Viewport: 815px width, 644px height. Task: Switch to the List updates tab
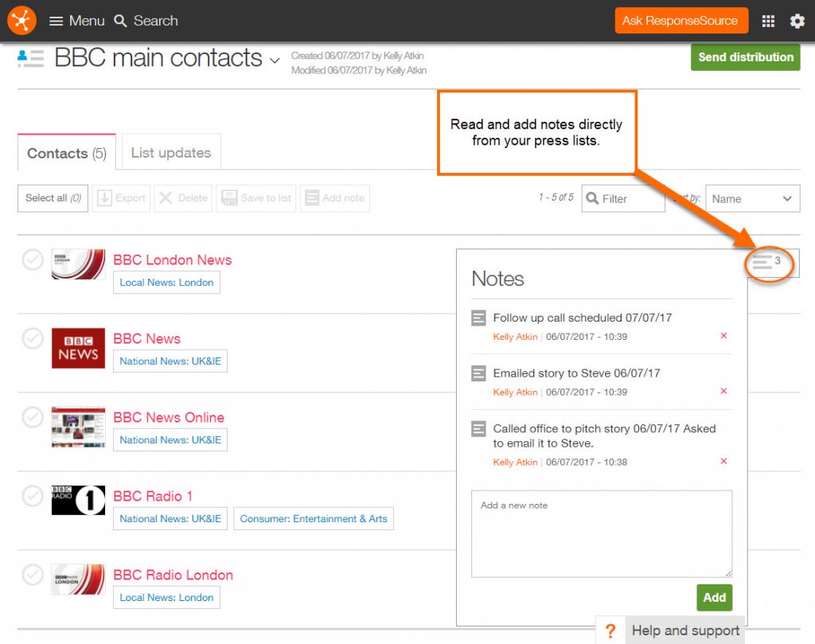pyautogui.click(x=171, y=152)
